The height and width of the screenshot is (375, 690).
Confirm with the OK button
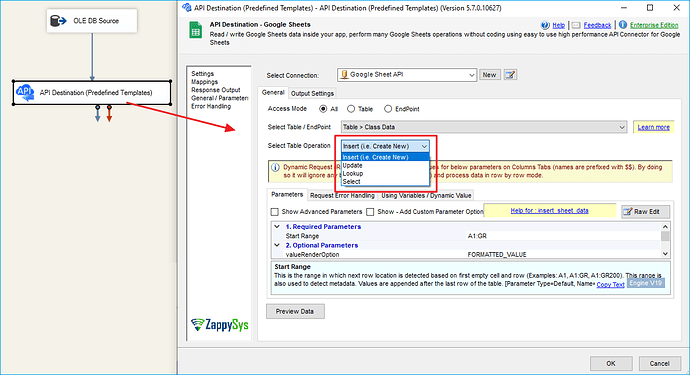point(611,364)
